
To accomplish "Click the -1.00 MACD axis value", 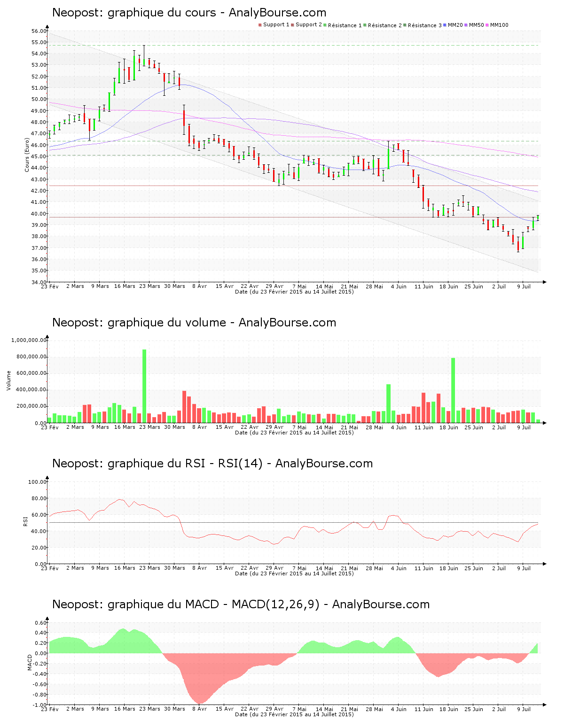I will coord(39,705).
